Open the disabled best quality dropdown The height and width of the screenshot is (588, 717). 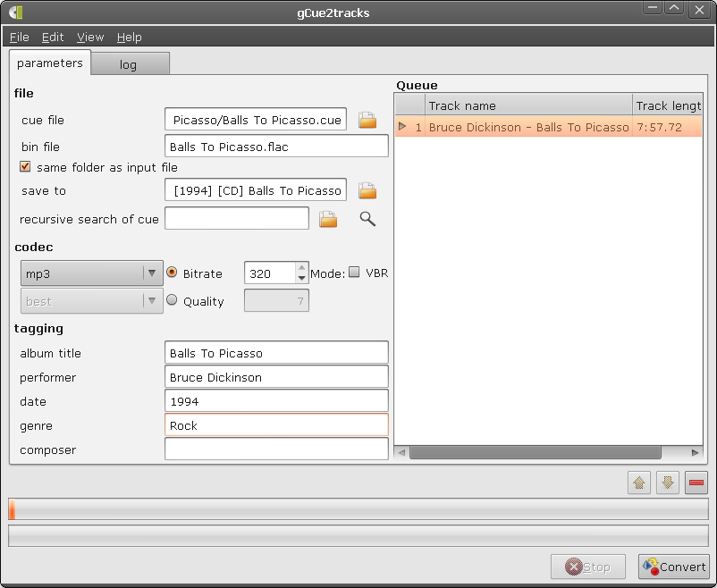[91, 301]
